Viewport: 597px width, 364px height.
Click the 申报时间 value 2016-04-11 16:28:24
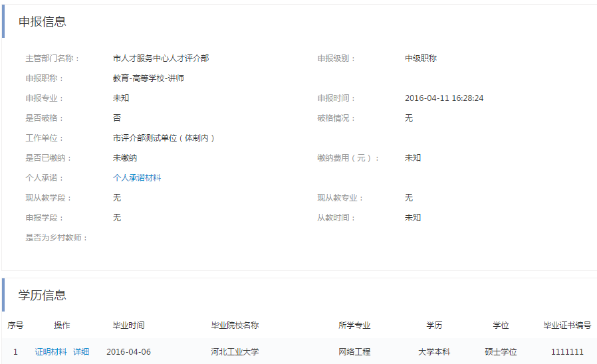444,98
